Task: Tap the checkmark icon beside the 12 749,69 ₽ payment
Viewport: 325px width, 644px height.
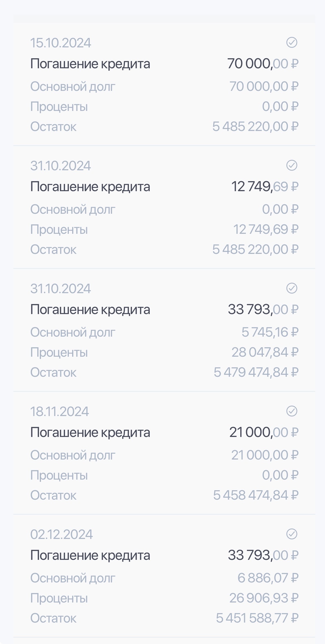Action: [x=292, y=166]
